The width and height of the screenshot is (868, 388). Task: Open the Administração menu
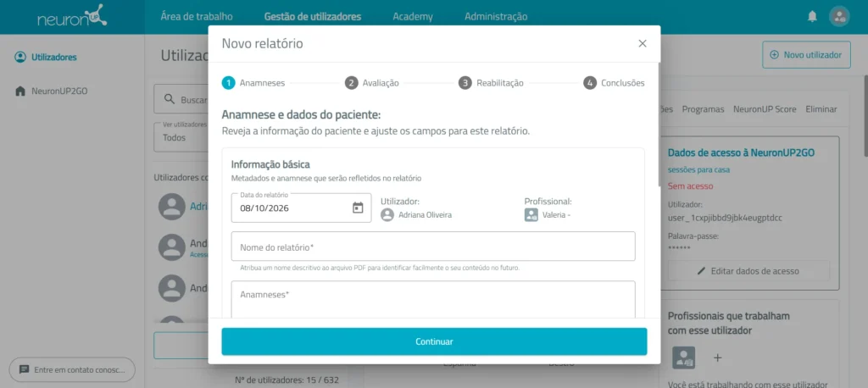[x=496, y=17]
